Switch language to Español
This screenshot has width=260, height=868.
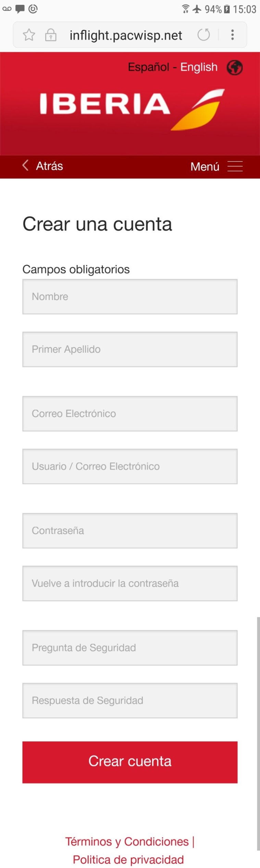pyautogui.click(x=148, y=67)
